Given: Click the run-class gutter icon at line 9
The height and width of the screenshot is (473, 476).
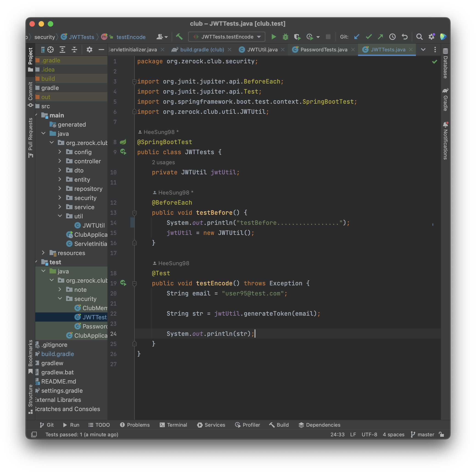Looking at the screenshot, I should 123,152.
